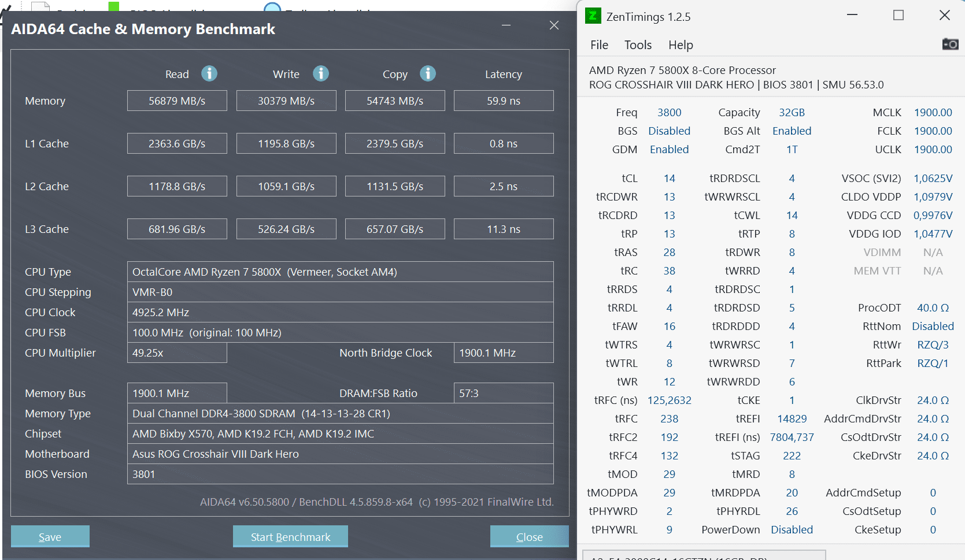Click the CPU Multiplier value 49.25x
The width and height of the screenshot is (965, 560).
[177, 353]
